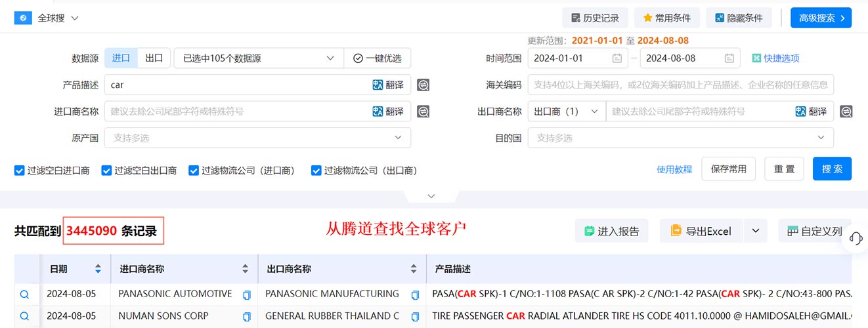The image size is (868, 328).
Task: Copy NUMAN SONS CORP importer name icon
Action: point(247,317)
